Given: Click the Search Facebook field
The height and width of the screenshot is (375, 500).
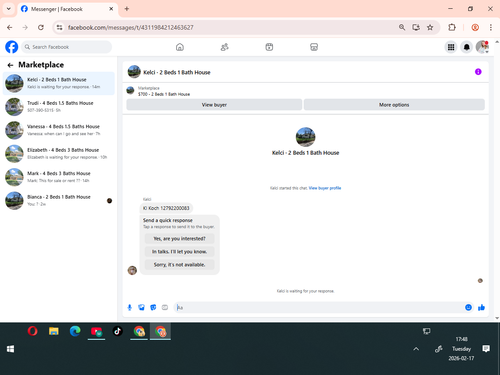Looking at the screenshot, I should [67, 47].
